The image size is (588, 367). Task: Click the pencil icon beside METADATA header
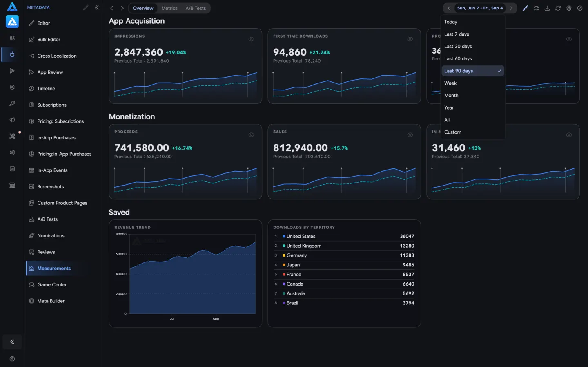[x=85, y=7]
